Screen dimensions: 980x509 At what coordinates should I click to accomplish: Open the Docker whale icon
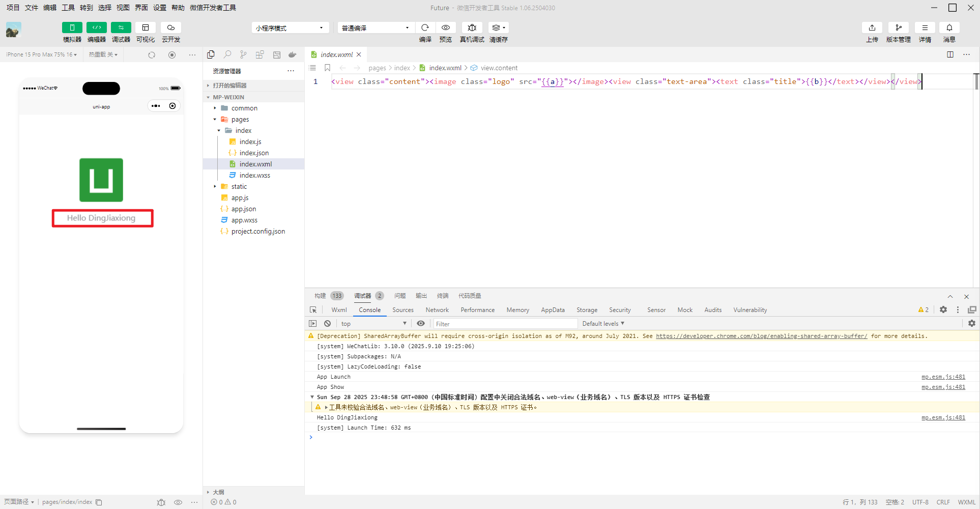point(293,54)
